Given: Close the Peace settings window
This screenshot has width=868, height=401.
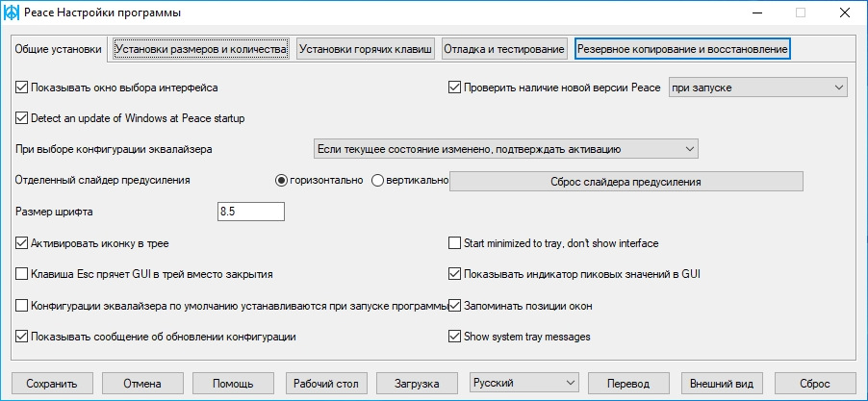Looking at the screenshot, I should point(844,13).
